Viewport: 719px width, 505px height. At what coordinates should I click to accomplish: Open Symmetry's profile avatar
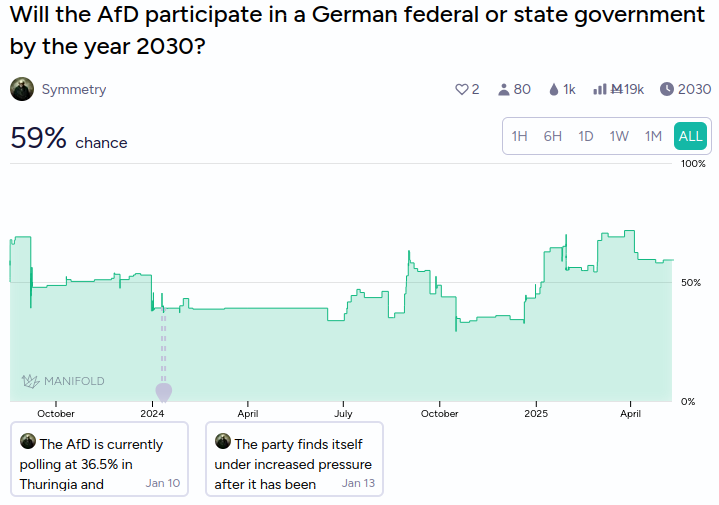click(x=22, y=89)
